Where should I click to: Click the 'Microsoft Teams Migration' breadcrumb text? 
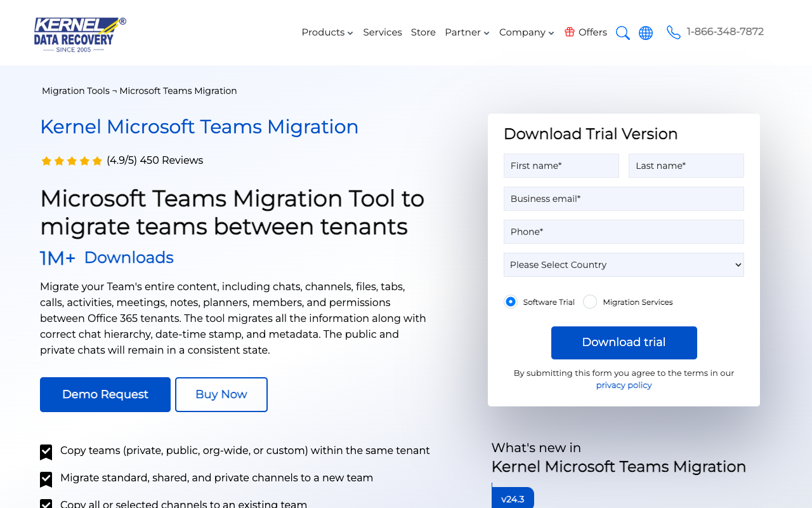tap(178, 91)
